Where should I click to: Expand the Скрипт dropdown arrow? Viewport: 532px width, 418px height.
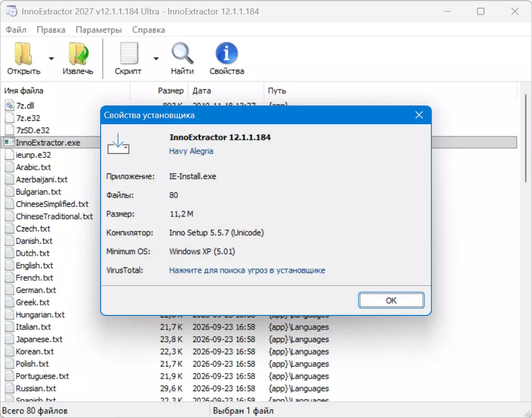pyautogui.click(x=156, y=59)
